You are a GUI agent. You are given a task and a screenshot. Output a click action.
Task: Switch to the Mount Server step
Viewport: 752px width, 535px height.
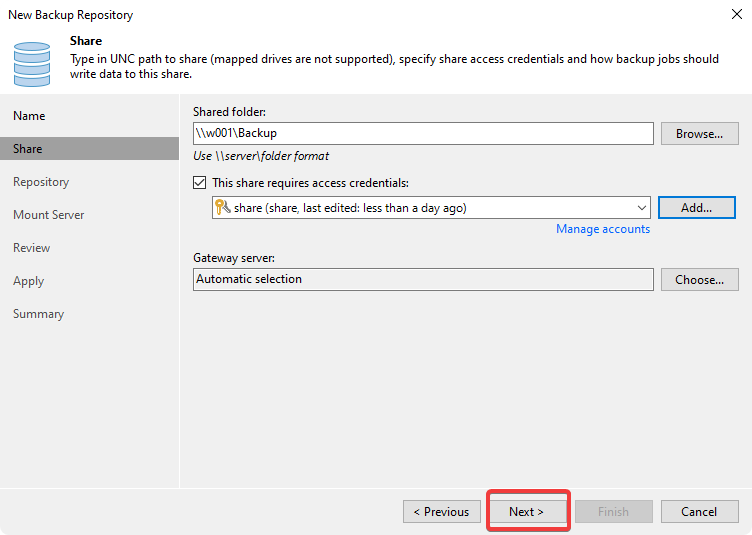click(x=48, y=215)
